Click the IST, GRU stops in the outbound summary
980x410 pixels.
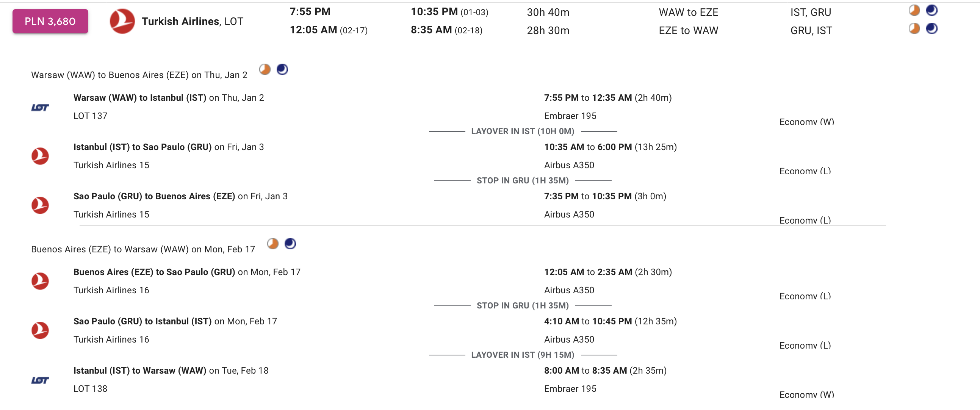pos(811,12)
